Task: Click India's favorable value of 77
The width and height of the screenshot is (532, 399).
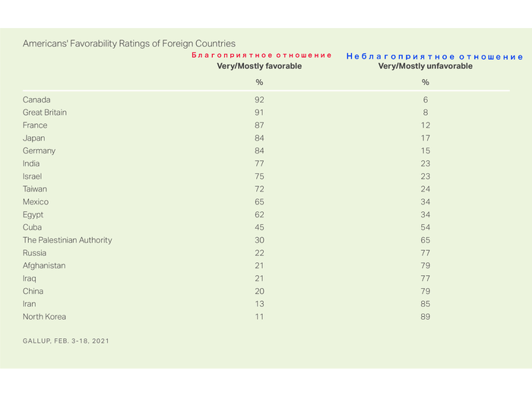Action: (259, 163)
